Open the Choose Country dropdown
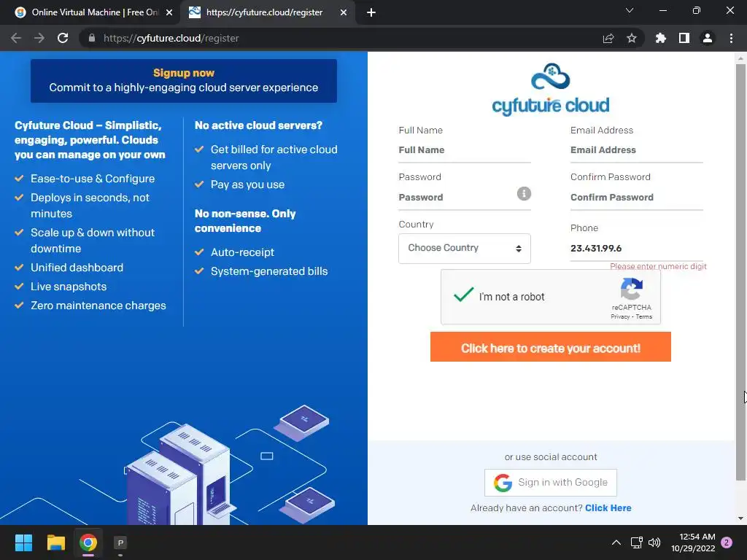This screenshot has height=560, width=747. point(465,248)
